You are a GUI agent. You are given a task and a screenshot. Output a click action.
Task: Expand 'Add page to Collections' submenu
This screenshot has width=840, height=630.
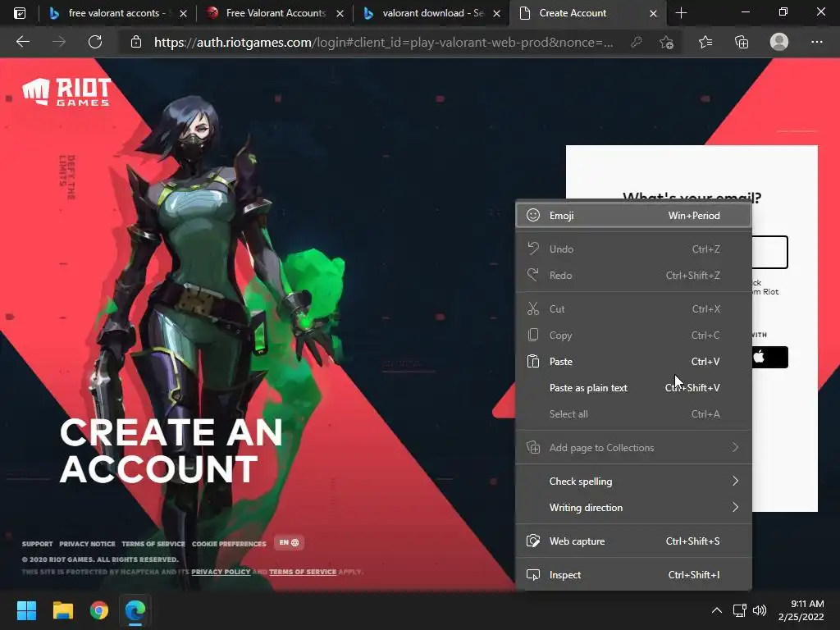pos(633,447)
